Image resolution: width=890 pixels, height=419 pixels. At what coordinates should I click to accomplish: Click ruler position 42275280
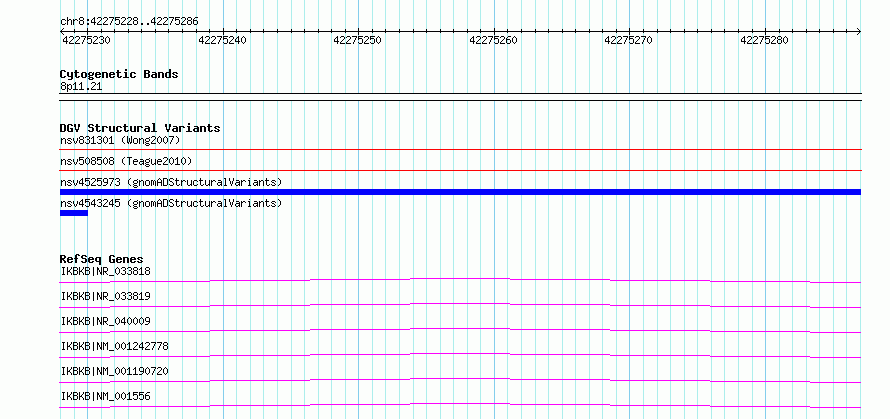(x=765, y=41)
